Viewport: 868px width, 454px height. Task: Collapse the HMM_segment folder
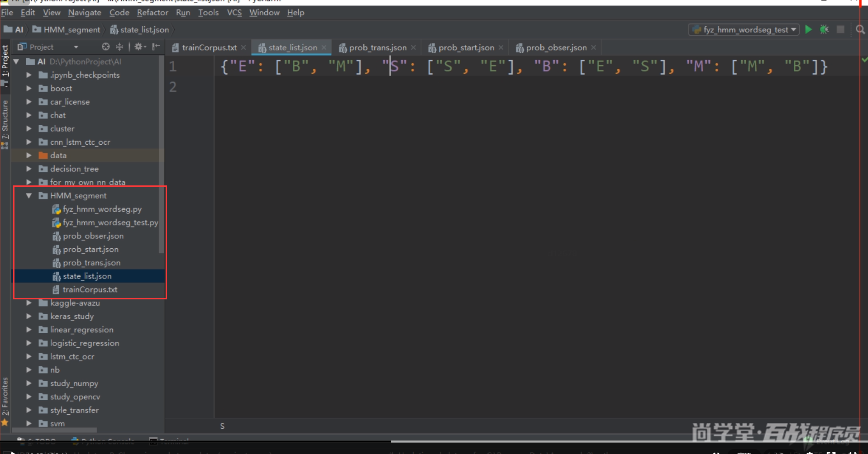point(29,195)
